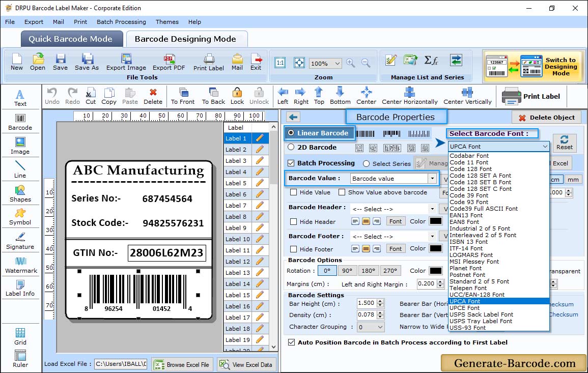588x373 pixels.
Task: Click the Barcode Footer color swatch
Action: (435, 248)
